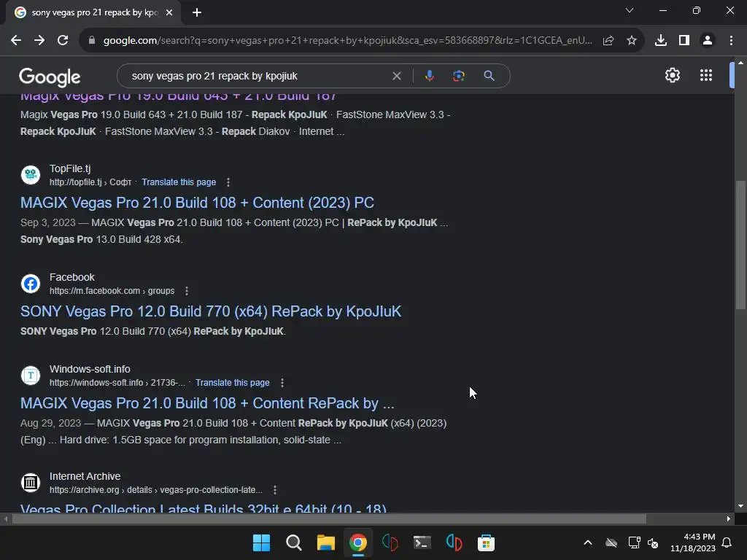This screenshot has width=747, height=560.
Task: Click the Internet Archive favicon
Action: pos(31,483)
